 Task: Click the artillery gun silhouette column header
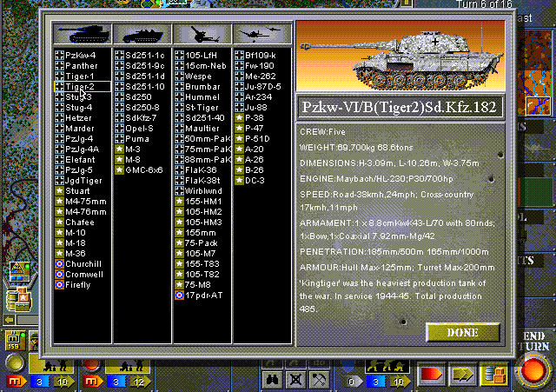coord(202,35)
